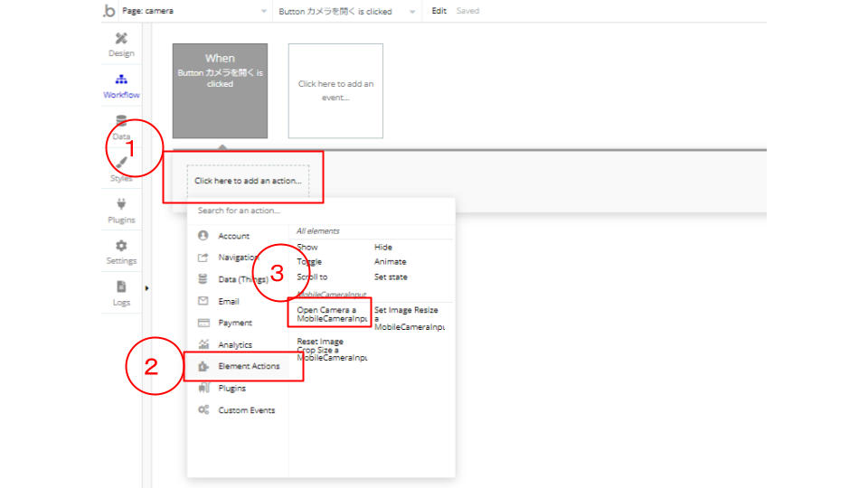Click here to add an event box
Image resolution: width=868 pixels, height=488 pixels.
pos(335,90)
